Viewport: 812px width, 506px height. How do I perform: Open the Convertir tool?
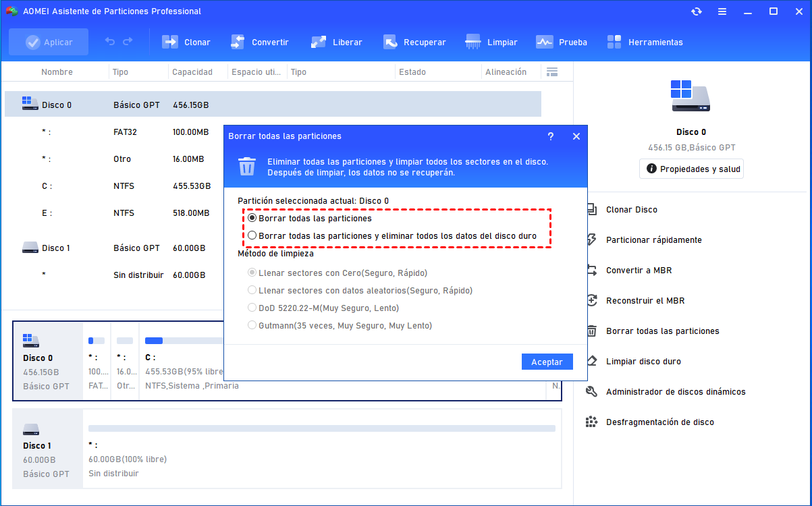pyautogui.click(x=260, y=41)
